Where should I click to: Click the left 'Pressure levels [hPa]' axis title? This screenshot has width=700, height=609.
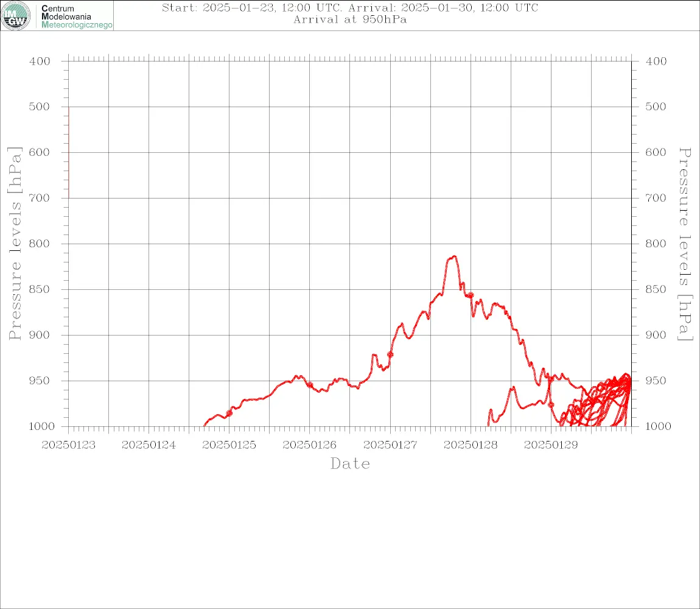pyautogui.click(x=15, y=244)
